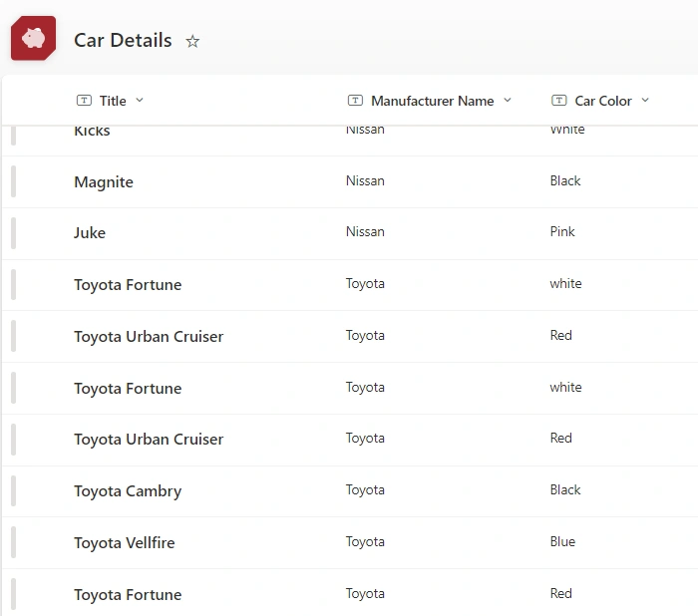
Task: Open Car Color column dropdown arrow
Action: (x=645, y=100)
